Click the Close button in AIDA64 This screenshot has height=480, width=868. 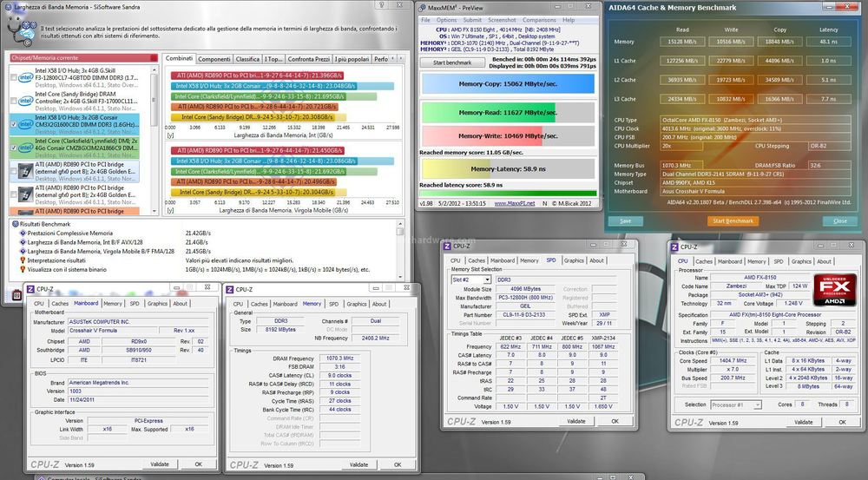point(839,220)
